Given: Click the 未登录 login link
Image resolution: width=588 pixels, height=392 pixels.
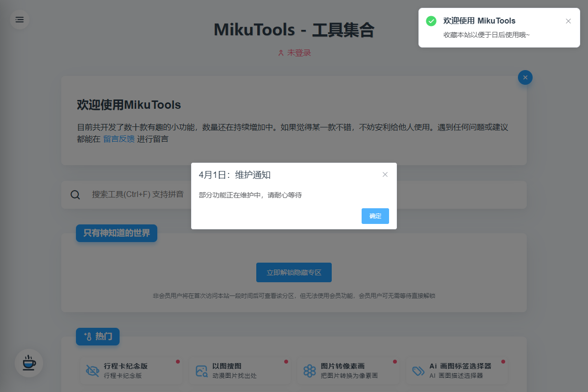Looking at the screenshot, I should pyautogui.click(x=298, y=52).
